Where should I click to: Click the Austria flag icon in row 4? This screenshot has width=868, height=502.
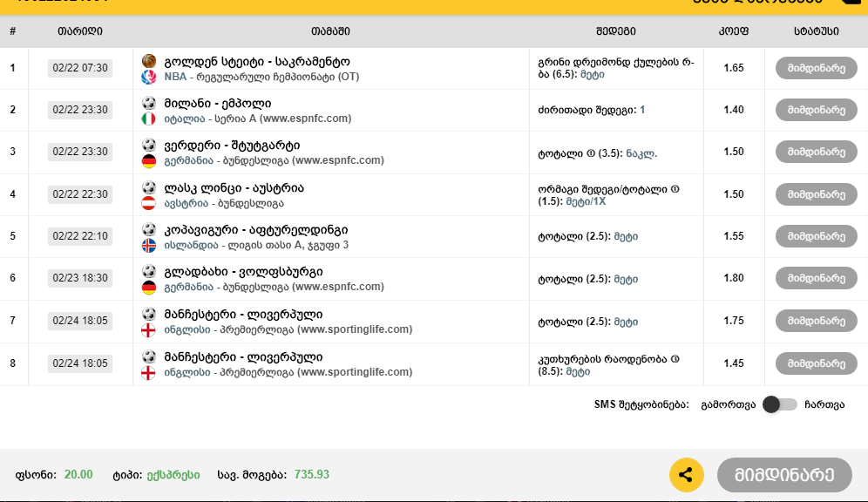click(148, 203)
